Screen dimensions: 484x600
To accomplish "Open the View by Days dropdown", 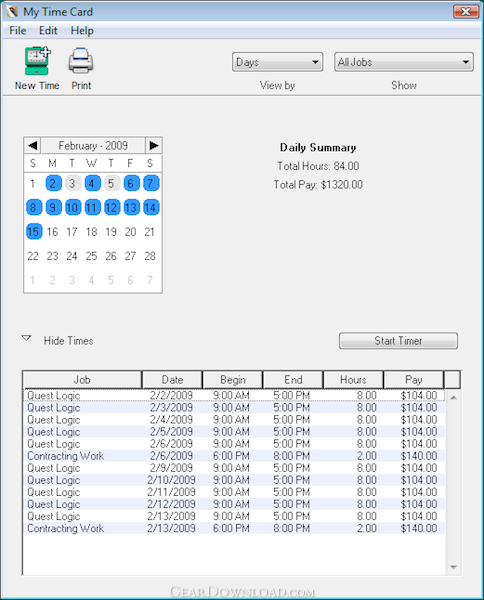I will pyautogui.click(x=277, y=62).
